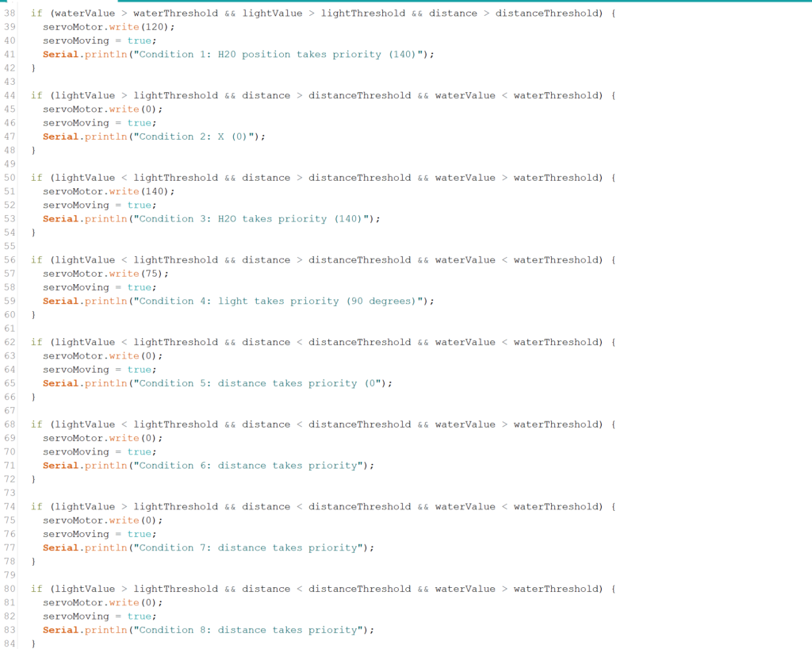Viewport: 812px width, 649px height.
Task: Select the "Condition 7: distance takes priority" string
Action: click(x=248, y=548)
